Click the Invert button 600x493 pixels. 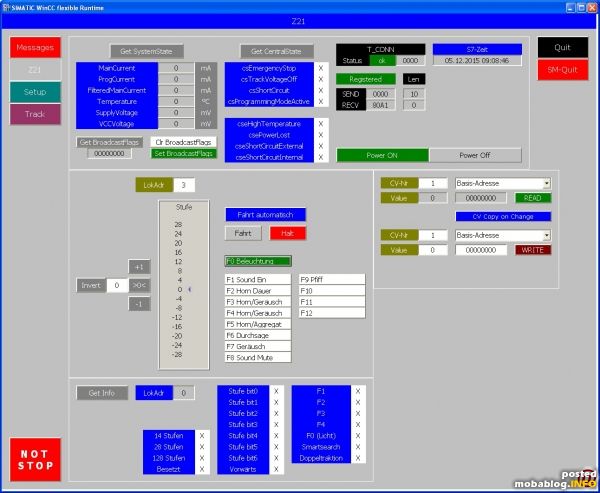91,285
